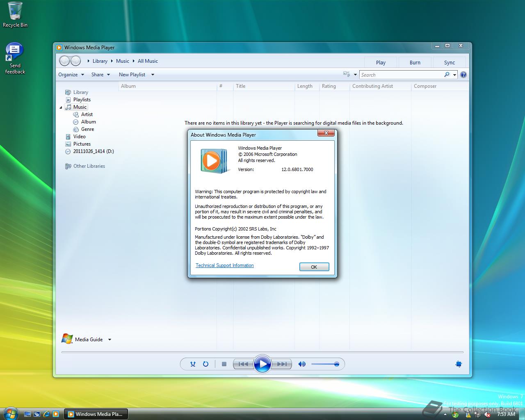Click the Back navigation button in Media Player
The width and height of the screenshot is (525, 420).
pos(64,61)
